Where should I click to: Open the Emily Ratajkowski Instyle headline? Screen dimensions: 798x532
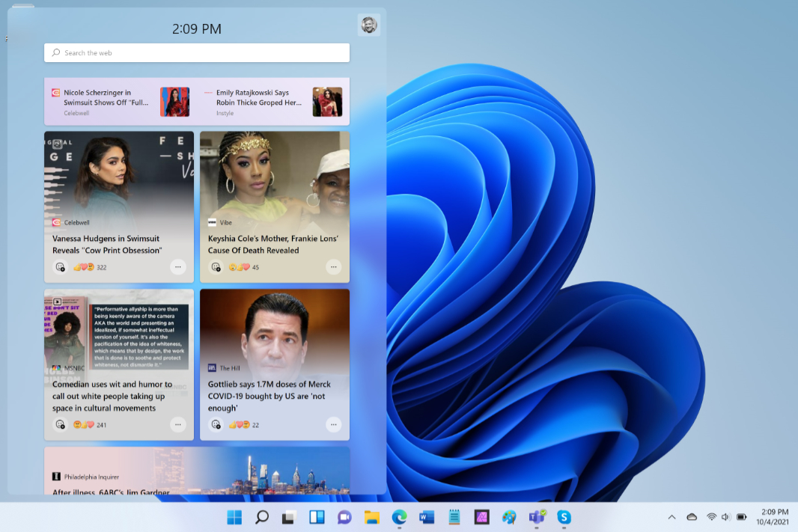(x=258, y=98)
